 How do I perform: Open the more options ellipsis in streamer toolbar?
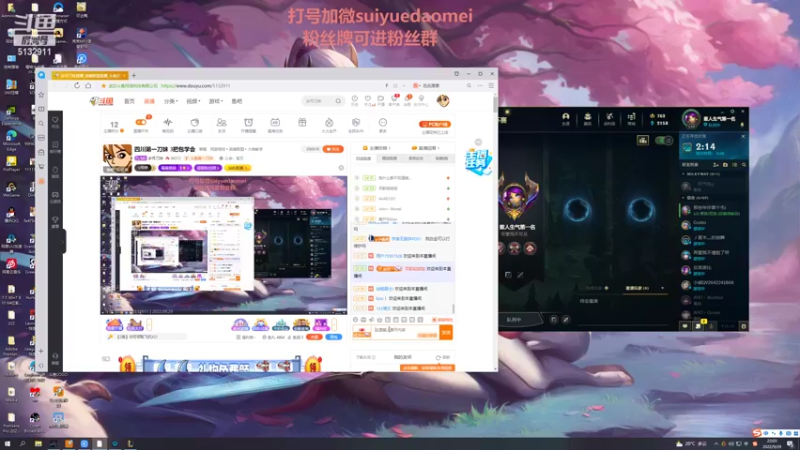[383, 122]
